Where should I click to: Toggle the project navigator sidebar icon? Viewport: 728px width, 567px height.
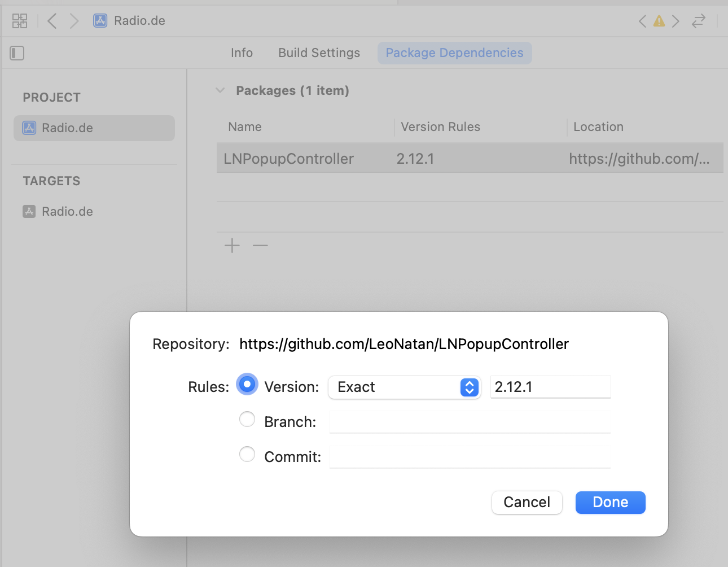coord(17,53)
